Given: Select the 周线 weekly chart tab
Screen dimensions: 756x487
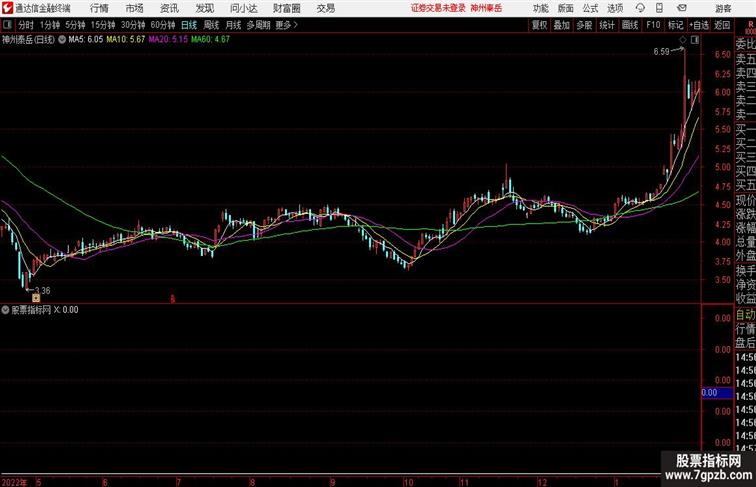Looking at the screenshot, I should [x=211, y=25].
